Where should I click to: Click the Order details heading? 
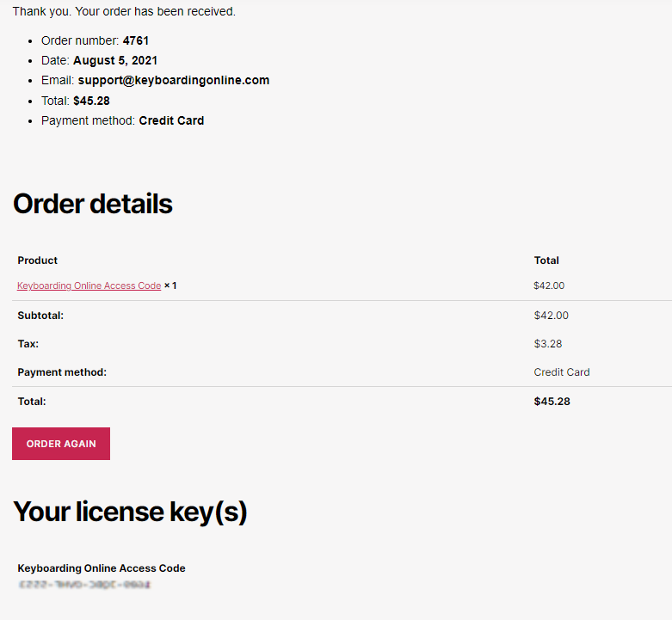coord(93,204)
